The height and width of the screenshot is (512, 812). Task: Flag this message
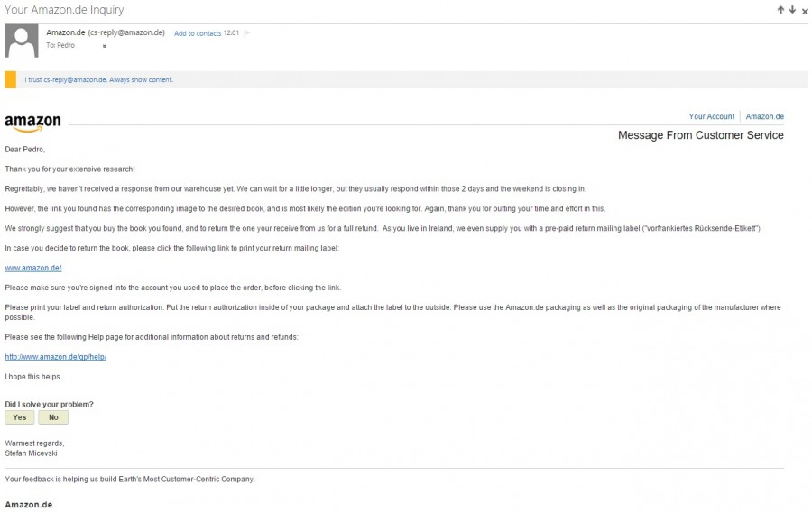246,33
